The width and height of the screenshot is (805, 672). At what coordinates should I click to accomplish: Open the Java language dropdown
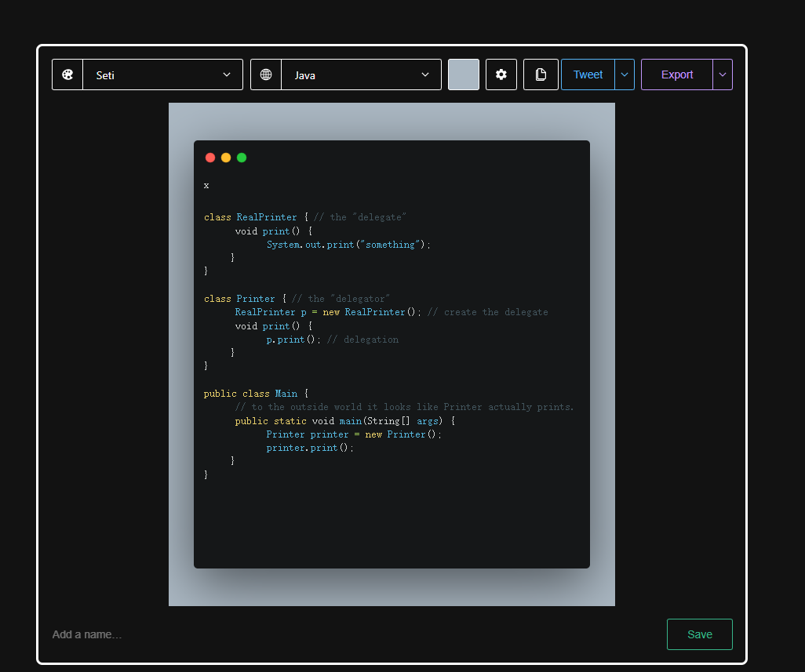click(x=362, y=75)
